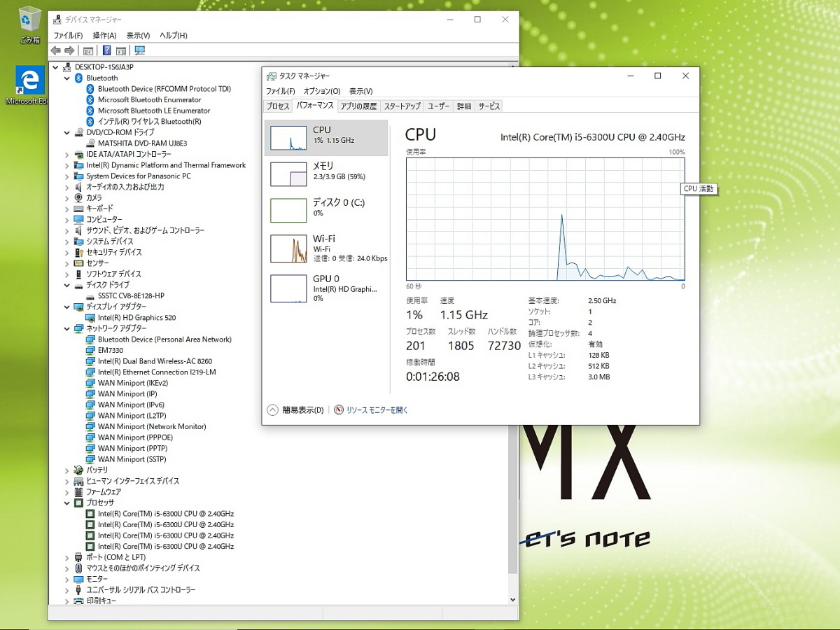Click 簡易表示(D) fewer details button

tap(295, 410)
